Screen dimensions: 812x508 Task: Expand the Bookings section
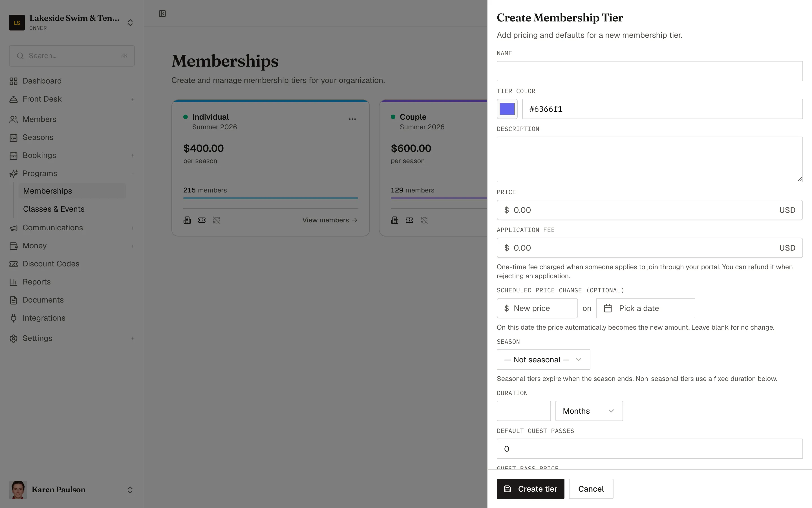[133, 156]
